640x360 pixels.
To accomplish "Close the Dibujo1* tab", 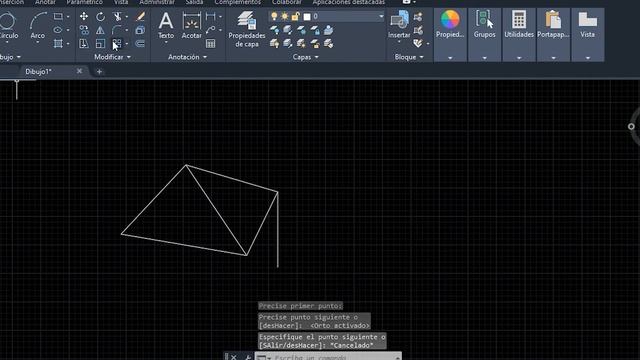I will coord(79,71).
